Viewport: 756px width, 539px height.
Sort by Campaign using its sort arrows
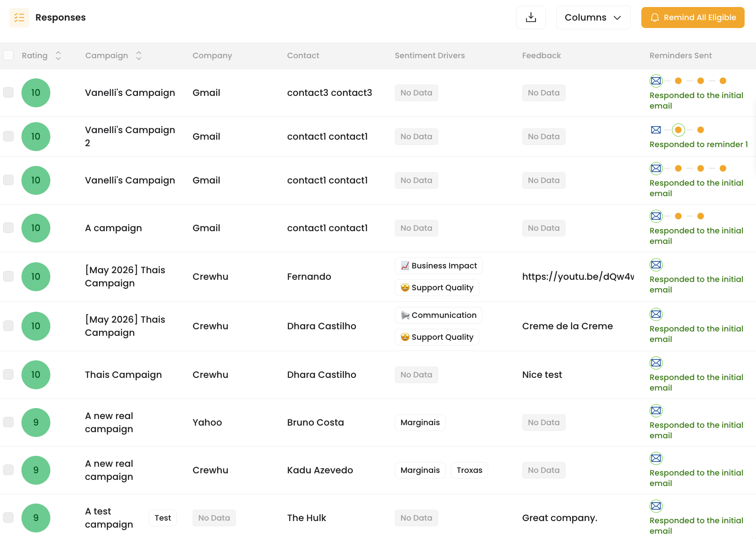[139, 56]
